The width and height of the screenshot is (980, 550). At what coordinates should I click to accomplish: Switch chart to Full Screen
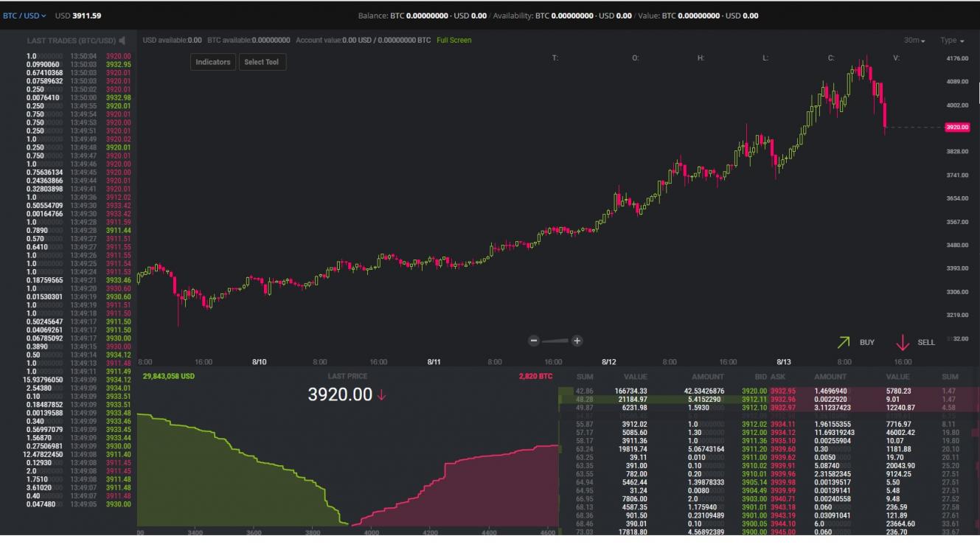(x=453, y=40)
